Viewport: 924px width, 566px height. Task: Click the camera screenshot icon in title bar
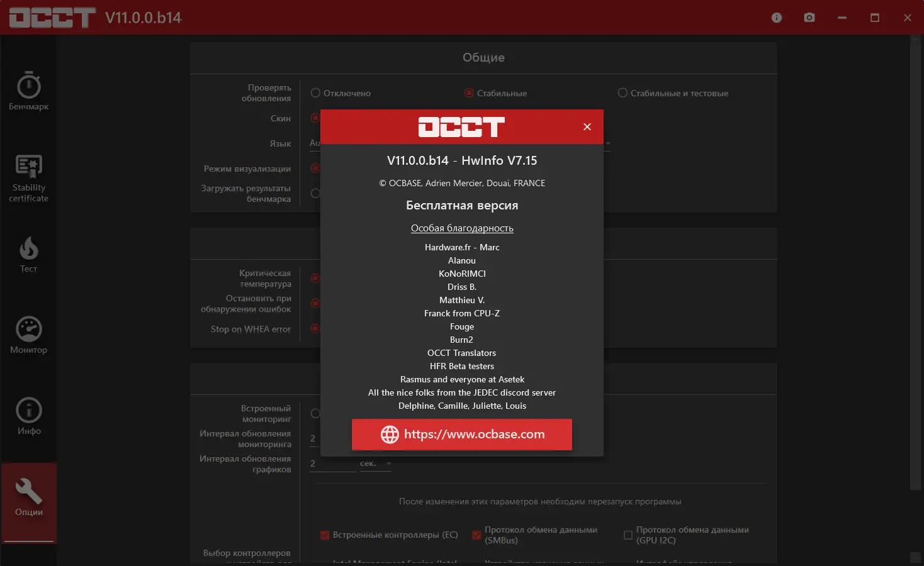(x=809, y=18)
